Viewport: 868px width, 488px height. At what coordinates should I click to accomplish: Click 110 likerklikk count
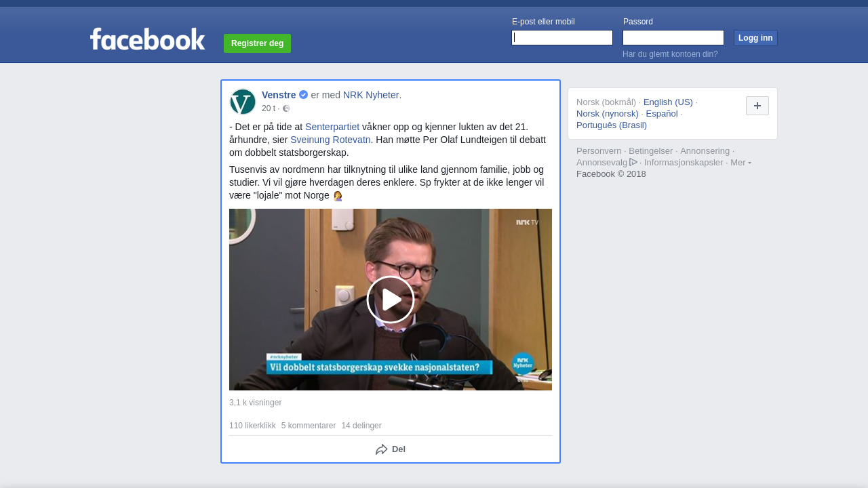click(x=252, y=426)
